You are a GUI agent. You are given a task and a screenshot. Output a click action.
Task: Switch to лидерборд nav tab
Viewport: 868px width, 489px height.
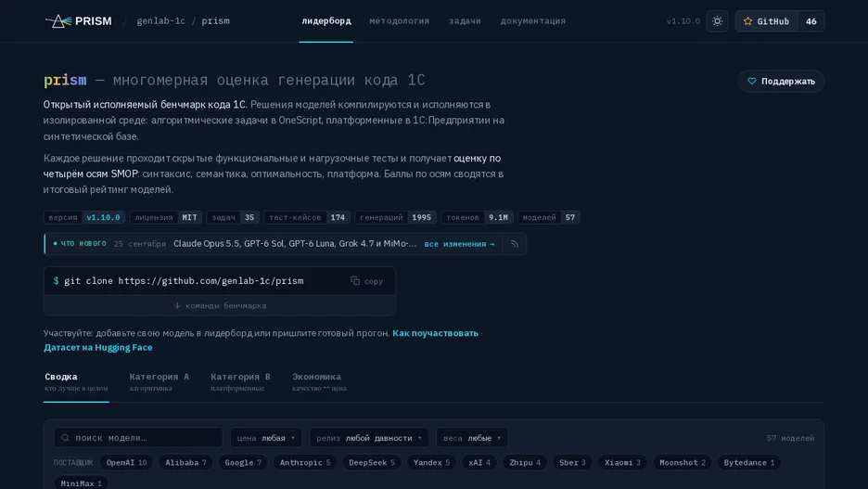point(326,21)
